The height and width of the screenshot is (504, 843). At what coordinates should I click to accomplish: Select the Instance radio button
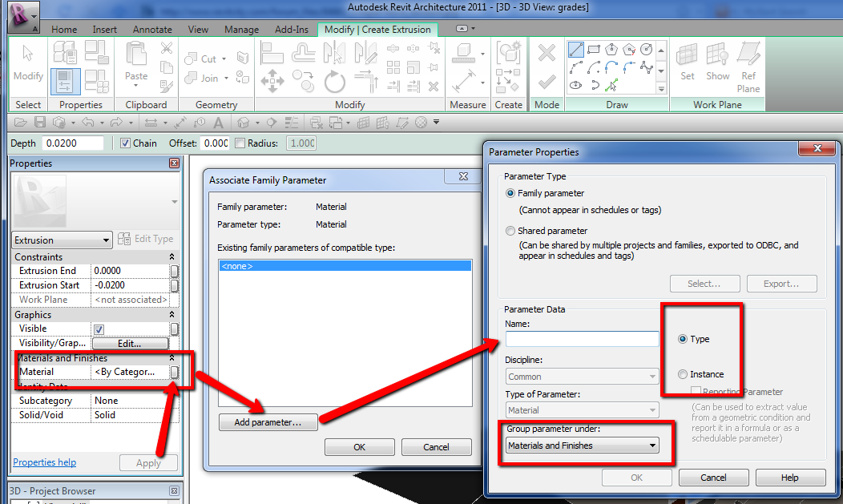[683, 374]
